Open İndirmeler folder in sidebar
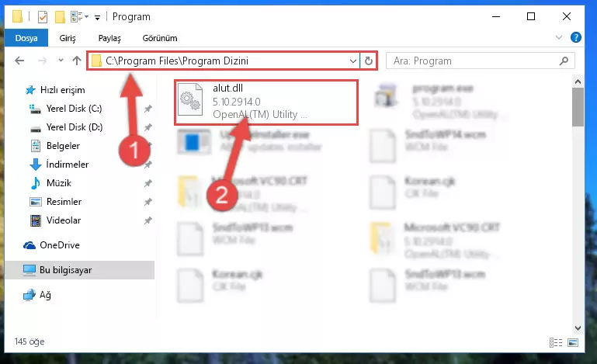Image resolution: width=597 pixels, height=364 pixels. (67, 165)
